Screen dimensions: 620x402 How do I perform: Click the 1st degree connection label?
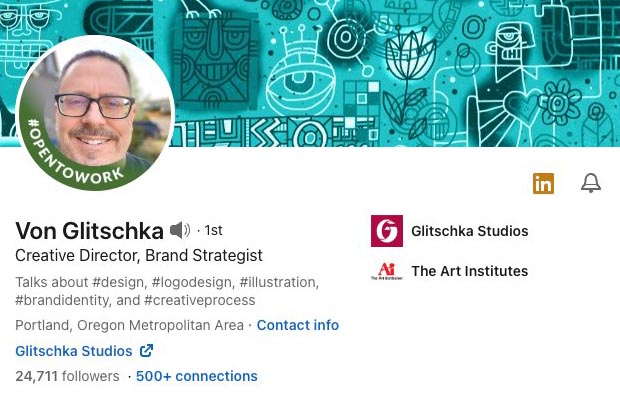pos(213,231)
